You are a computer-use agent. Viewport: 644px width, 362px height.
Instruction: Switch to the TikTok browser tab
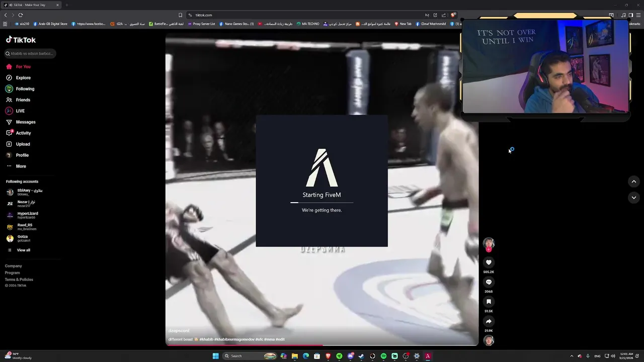pos(31,5)
